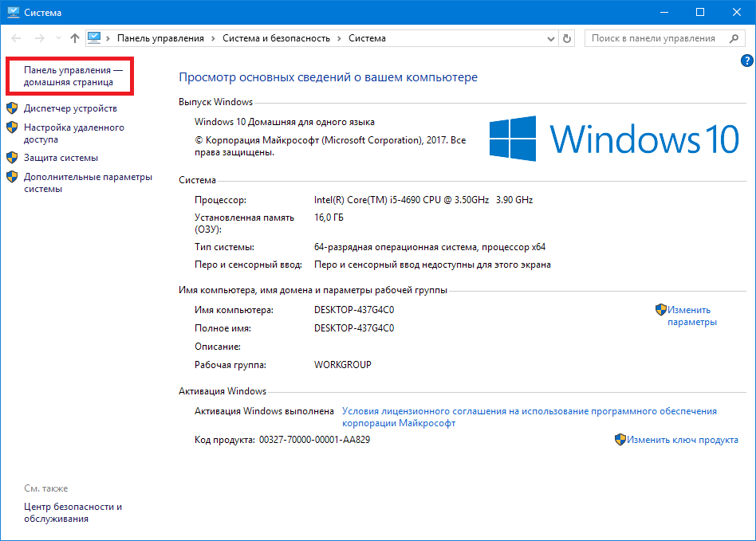Screen dimensions: 756x541
Task: Click Windows 10 Домашняя для одного языка text
Action: pos(285,122)
